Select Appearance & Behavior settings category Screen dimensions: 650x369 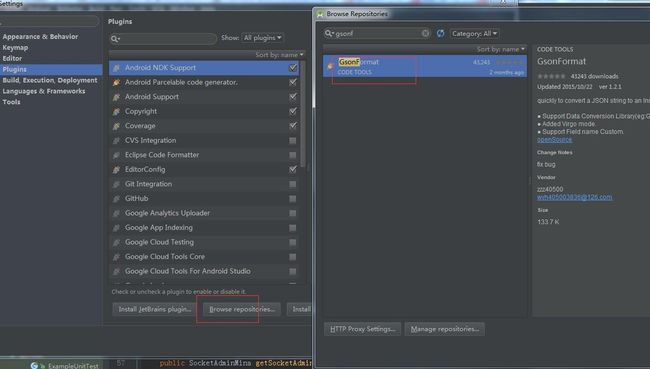[40, 36]
